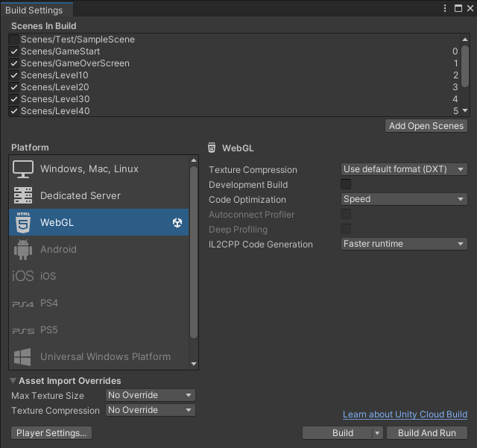Click the scenes list scroll down arrow

tap(465, 110)
